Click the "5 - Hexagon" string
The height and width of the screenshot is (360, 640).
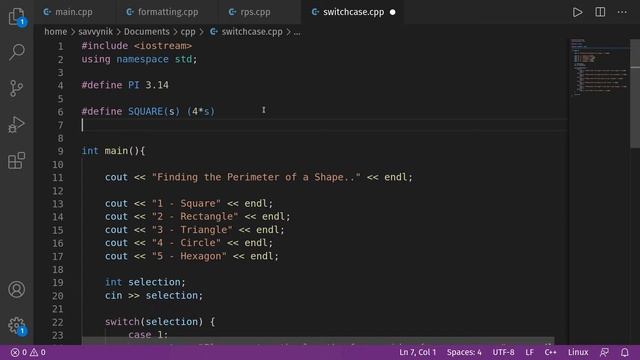click(189, 256)
